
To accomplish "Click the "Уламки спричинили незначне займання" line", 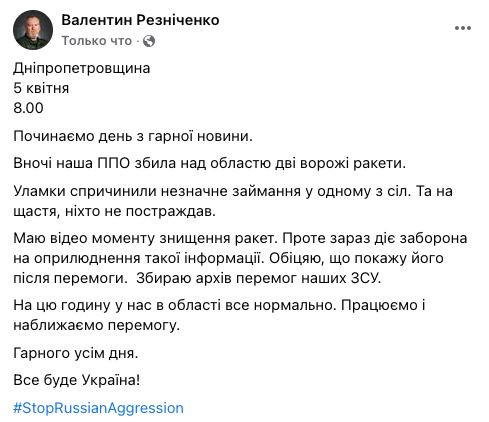I will (x=233, y=191).
